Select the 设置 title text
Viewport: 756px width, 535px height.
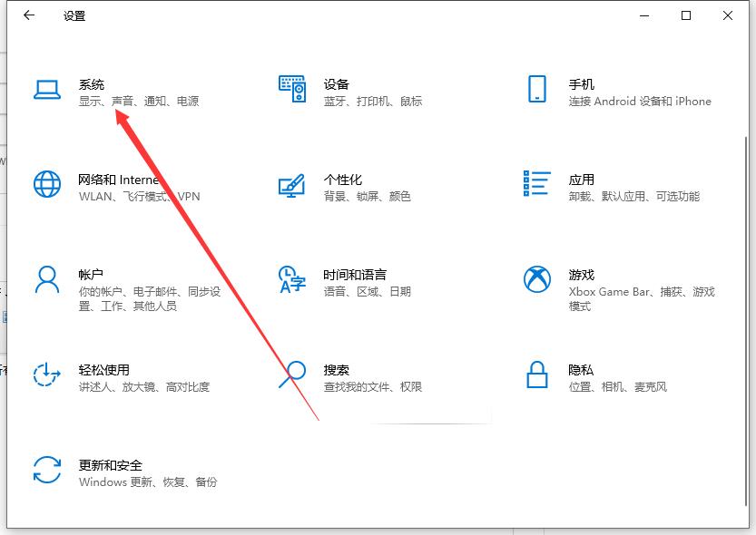[x=74, y=15]
